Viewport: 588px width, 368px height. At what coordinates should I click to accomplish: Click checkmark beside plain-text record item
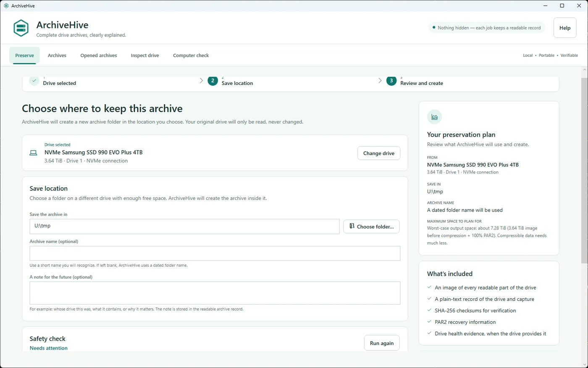429,299
